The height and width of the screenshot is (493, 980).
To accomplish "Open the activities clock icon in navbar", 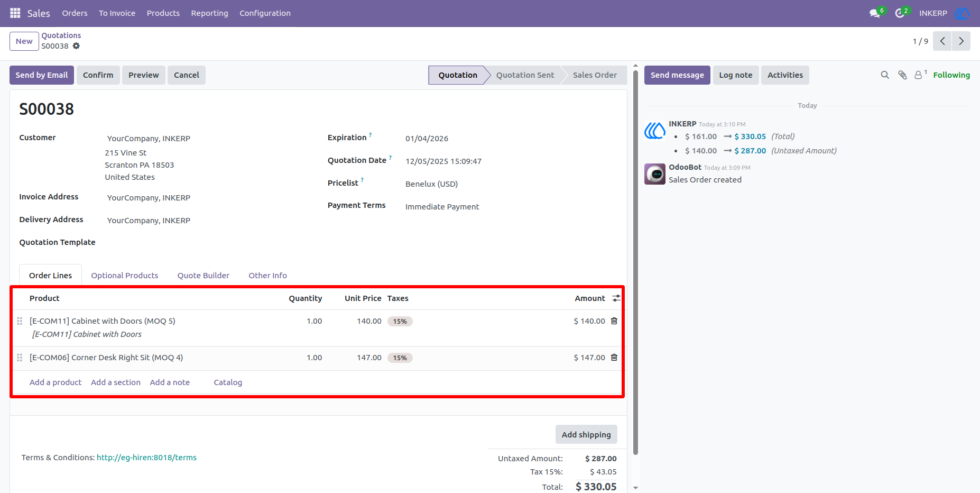I will click(x=900, y=13).
